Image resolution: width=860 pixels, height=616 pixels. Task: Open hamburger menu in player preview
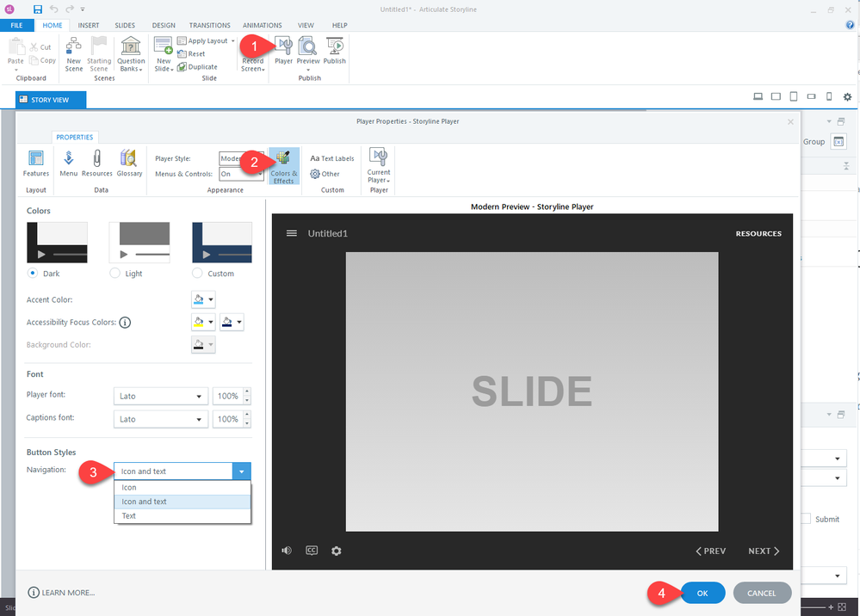[292, 233]
